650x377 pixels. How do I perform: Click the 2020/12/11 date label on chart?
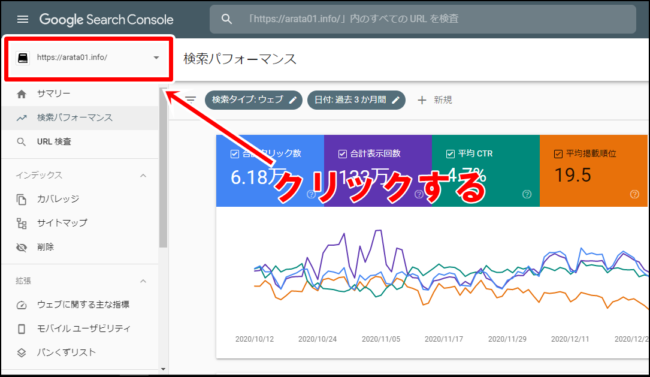pos(570,339)
